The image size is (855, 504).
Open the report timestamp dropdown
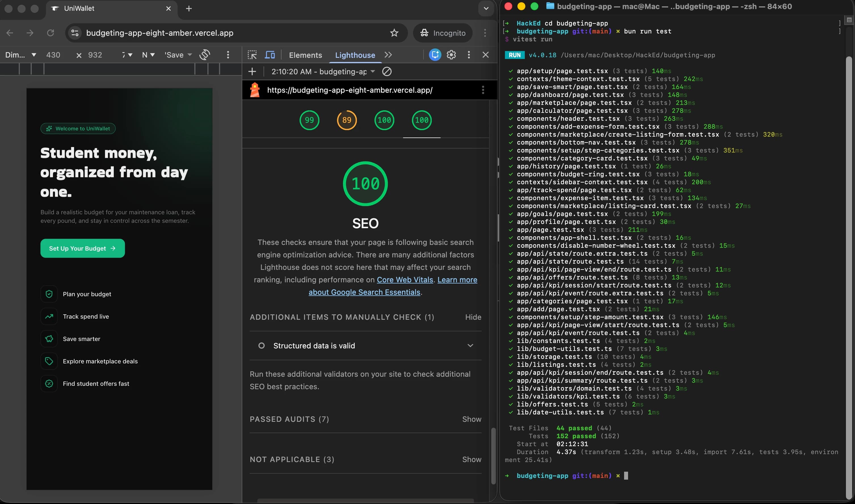(x=323, y=72)
